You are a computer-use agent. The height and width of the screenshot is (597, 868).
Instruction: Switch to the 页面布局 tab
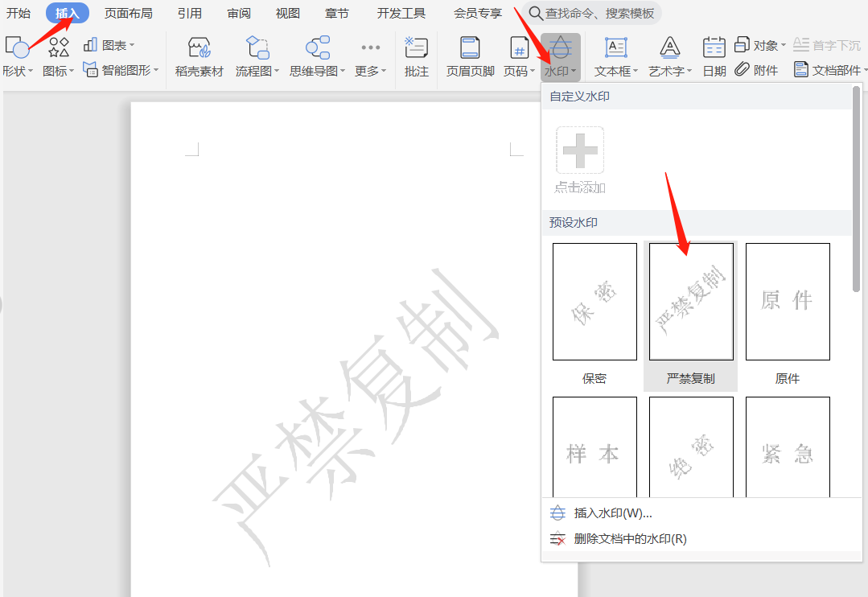point(128,13)
